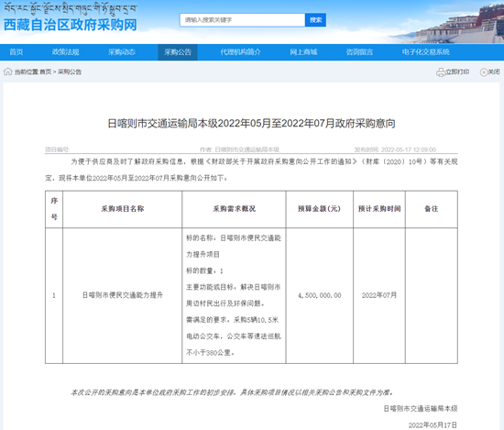Click the 序号 column header
Viewport: 504px width, 430px height.
[x=54, y=209]
